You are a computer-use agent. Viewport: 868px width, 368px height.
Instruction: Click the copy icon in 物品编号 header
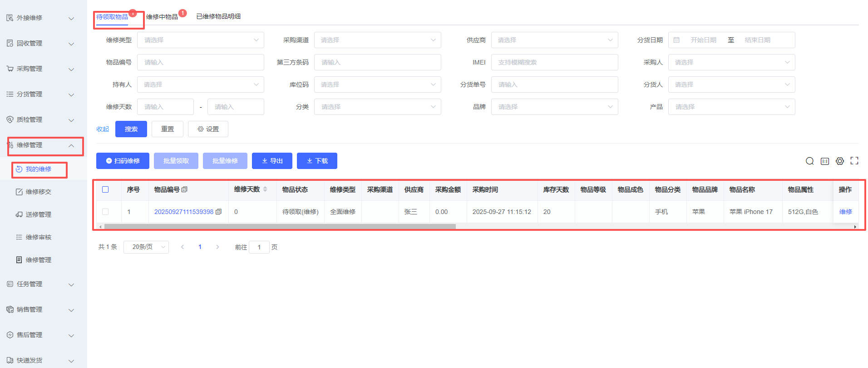click(184, 190)
